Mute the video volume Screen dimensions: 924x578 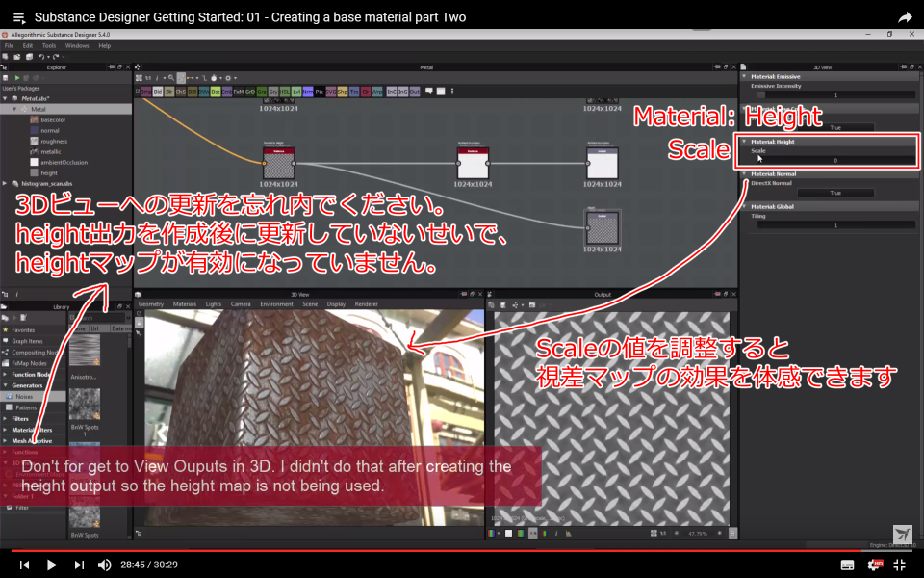click(104, 565)
